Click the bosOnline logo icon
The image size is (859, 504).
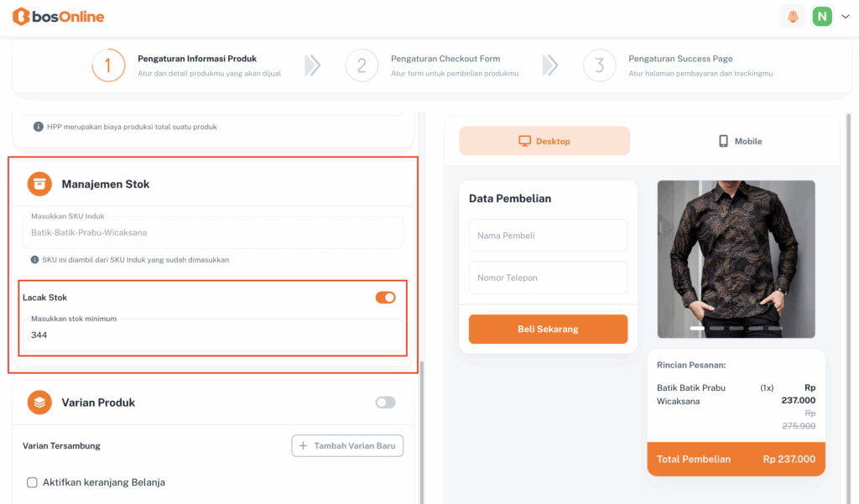click(x=21, y=17)
